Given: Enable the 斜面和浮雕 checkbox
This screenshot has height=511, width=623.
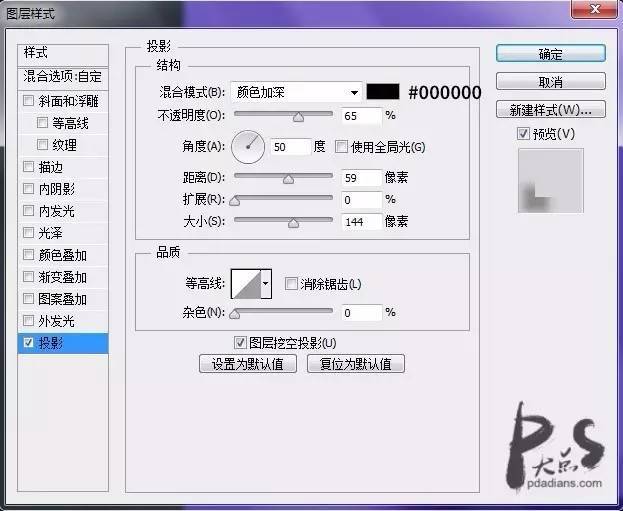Looking at the screenshot, I should (28, 101).
